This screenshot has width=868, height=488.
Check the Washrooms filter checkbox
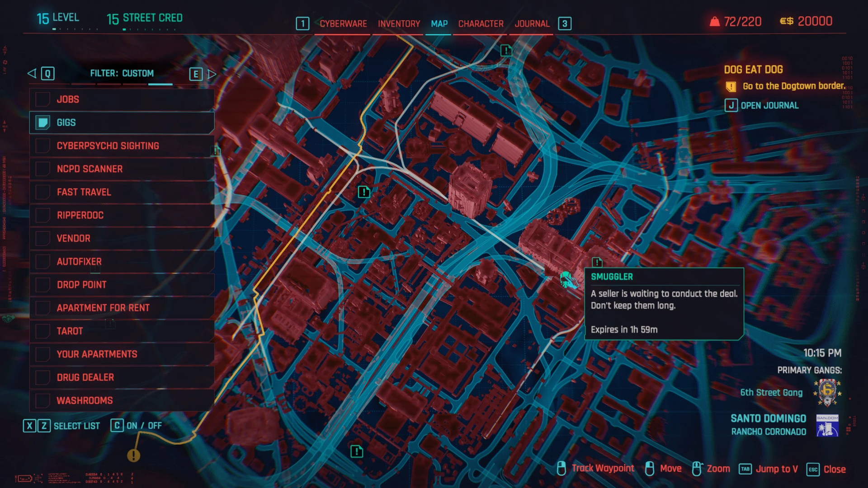(43, 400)
